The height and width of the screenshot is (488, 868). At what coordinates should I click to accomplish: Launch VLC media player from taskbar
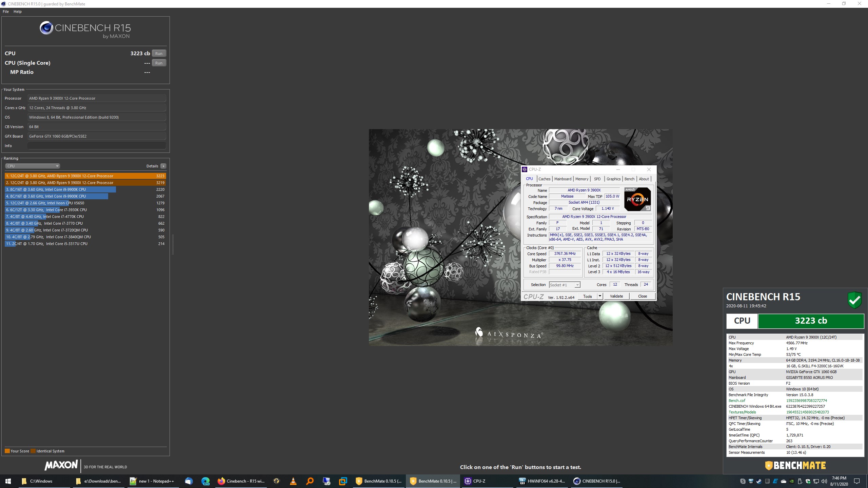tap(293, 481)
